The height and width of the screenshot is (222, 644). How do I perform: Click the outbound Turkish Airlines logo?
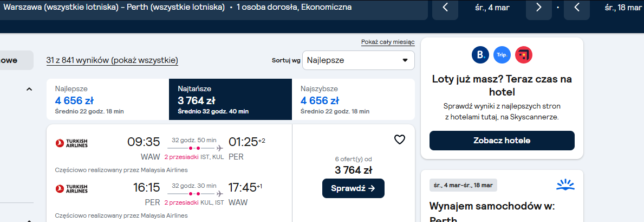(71, 143)
